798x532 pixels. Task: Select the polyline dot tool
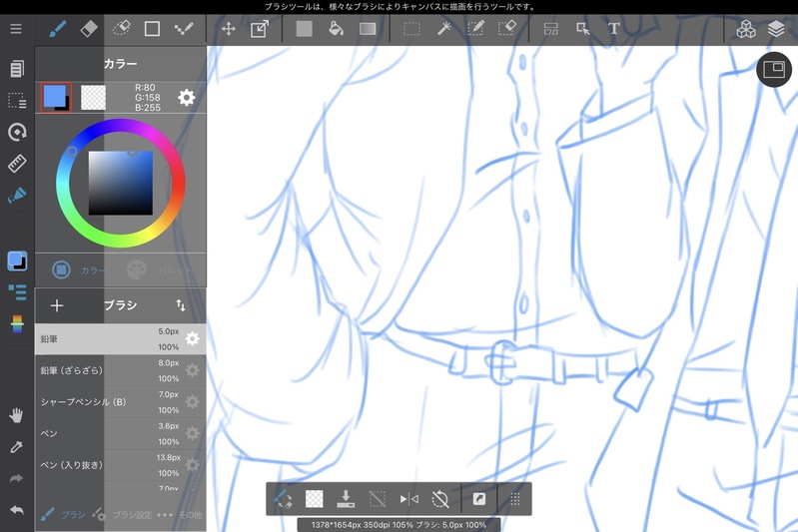pyautogui.click(x=183, y=29)
